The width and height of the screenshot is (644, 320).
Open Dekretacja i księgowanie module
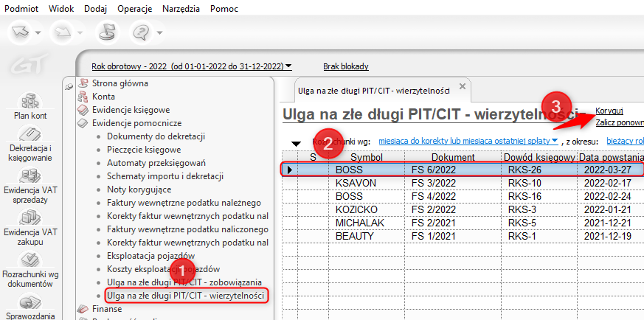click(x=30, y=145)
